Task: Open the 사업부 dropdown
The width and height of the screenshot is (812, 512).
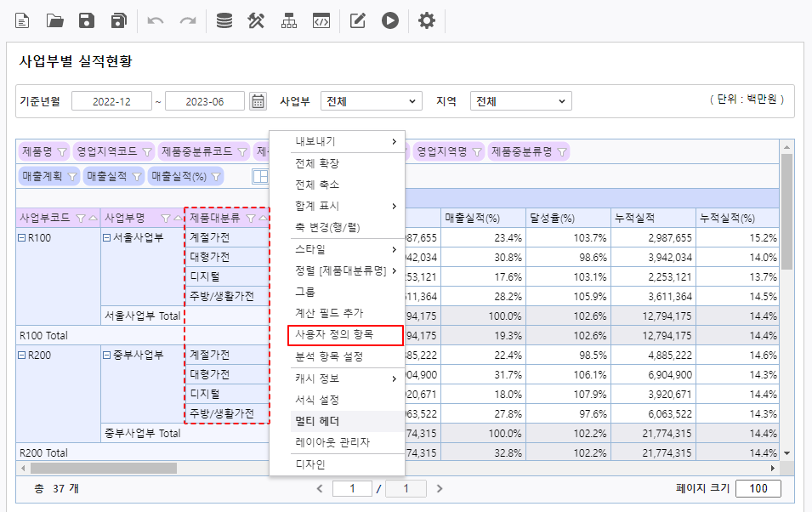Action: 371,101
